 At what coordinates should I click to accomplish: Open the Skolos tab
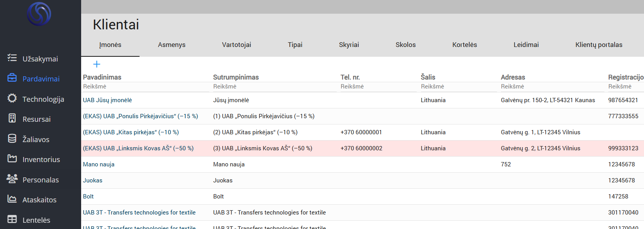coord(405,45)
